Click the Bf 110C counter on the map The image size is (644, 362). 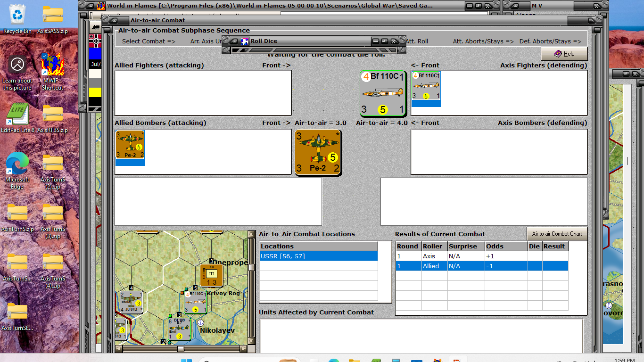coord(195,302)
